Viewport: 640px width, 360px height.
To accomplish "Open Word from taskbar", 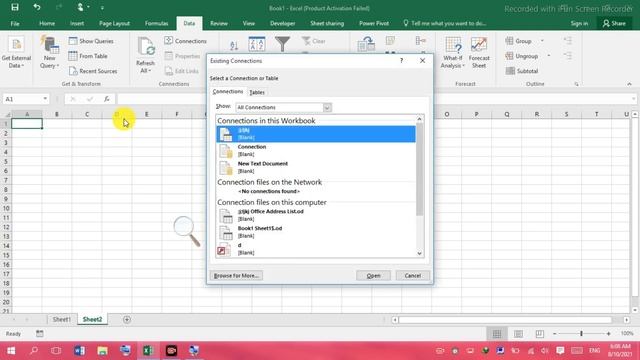I will pyautogui.click(x=79, y=351).
